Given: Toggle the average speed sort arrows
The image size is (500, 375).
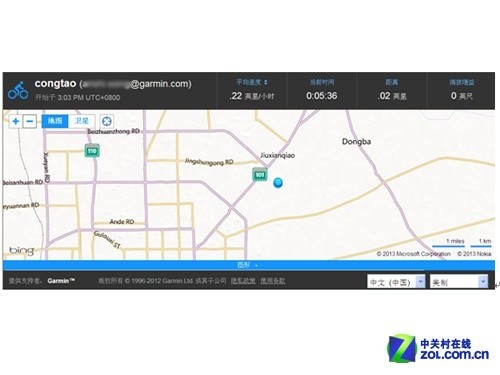Looking at the screenshot, I should (x=266, y=82).
